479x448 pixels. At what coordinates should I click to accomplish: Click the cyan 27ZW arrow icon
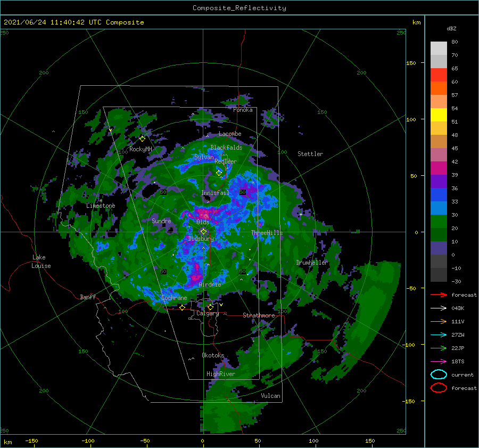(x=439, y=335)
